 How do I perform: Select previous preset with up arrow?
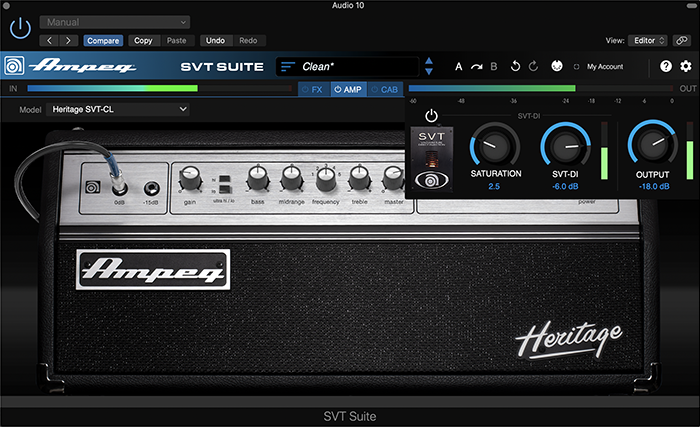click(x=429, y=61)
